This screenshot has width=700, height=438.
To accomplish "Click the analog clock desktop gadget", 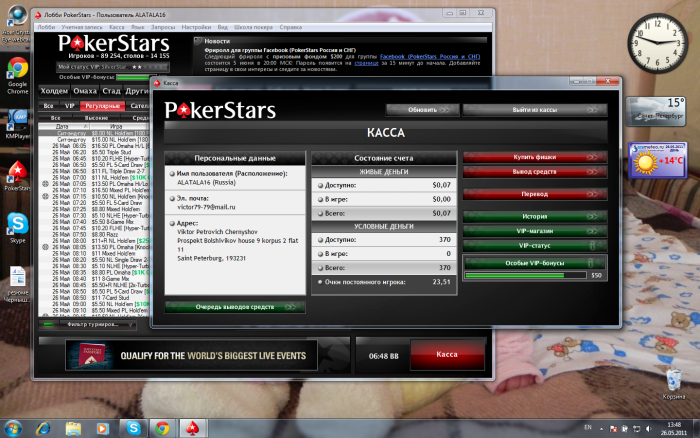I will click(658, 43).
